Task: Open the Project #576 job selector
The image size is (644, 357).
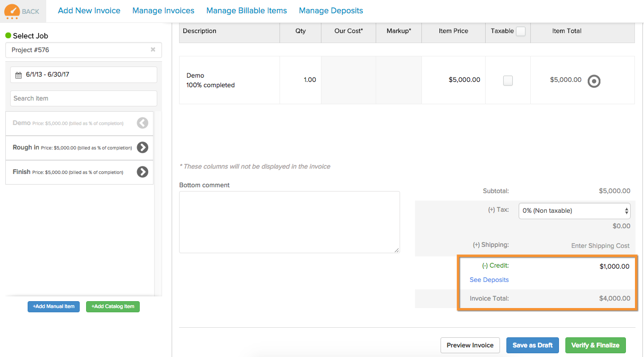Action: pyautogui.click(x=83, y=50)
